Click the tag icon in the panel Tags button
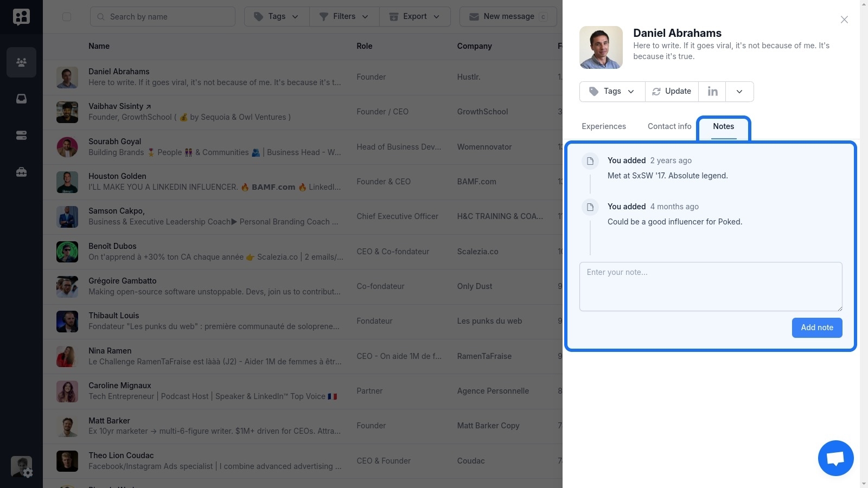This screenshot has width=868, height=488. [x=594, y=92]
